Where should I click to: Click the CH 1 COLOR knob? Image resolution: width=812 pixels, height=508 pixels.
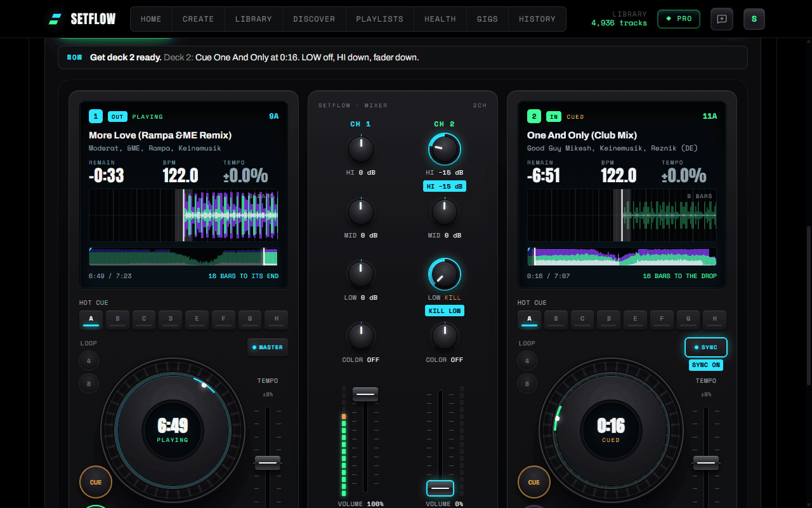pyautogui.click(x=361, y=337)
